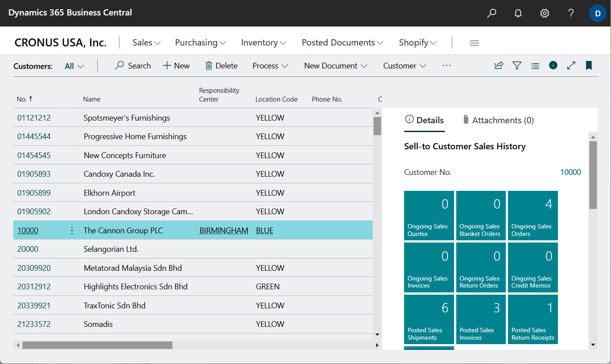This screenshot has width=611, height=364.
Task: Open customer number 10000 in FactBox
Action: [571, 172]
